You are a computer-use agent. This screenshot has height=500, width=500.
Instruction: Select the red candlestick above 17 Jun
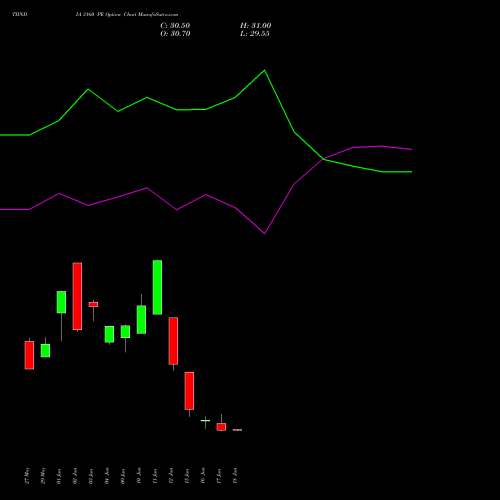pyautogui.click(x=221, y=427)
